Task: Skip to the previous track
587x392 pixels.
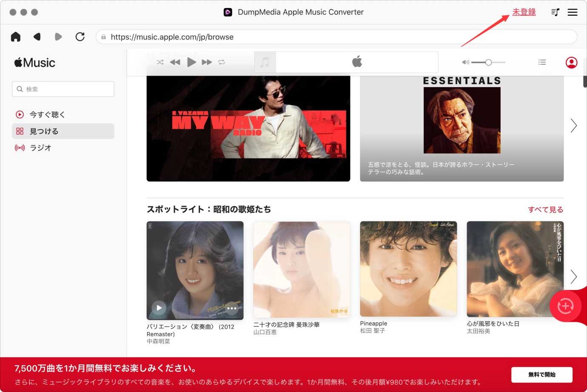Action: pos(175,62)
